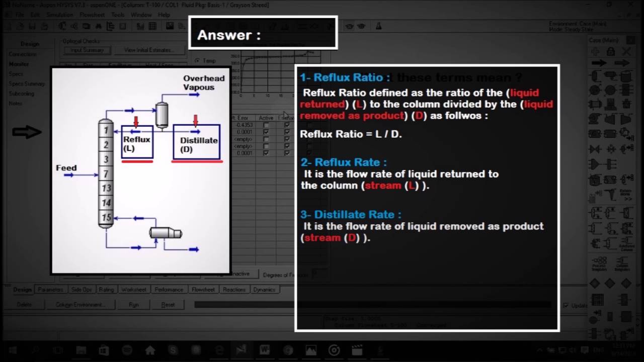644x362 pixels.
Task: Toggle Estimate checkbox in -0.4353 error row
Action: tap(287, 125)
